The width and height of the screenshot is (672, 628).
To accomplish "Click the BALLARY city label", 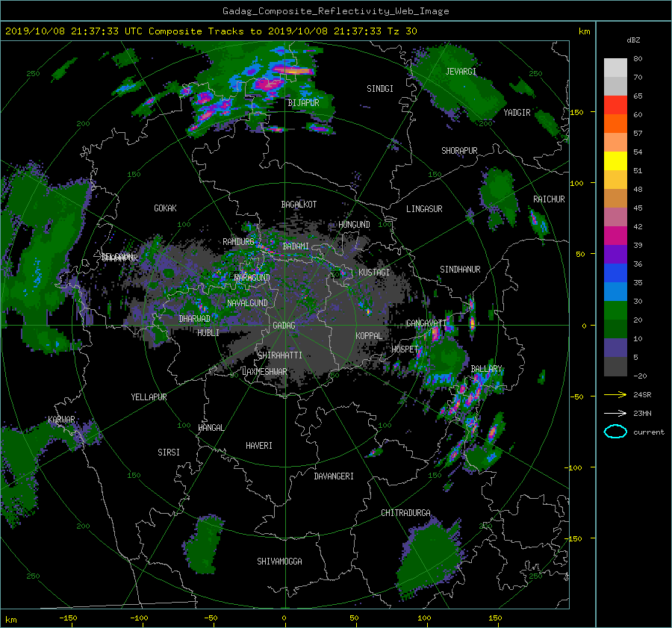I will [486, 369].
